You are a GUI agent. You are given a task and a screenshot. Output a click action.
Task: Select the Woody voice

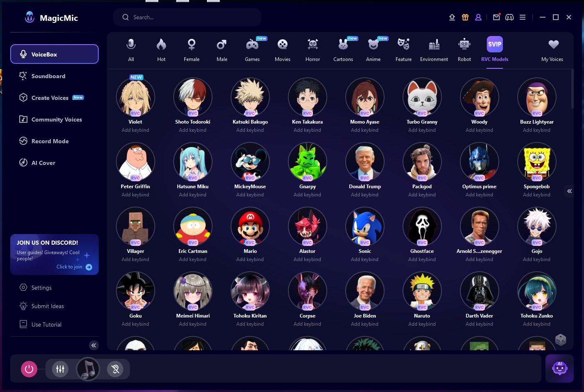(x=480, y=97)
